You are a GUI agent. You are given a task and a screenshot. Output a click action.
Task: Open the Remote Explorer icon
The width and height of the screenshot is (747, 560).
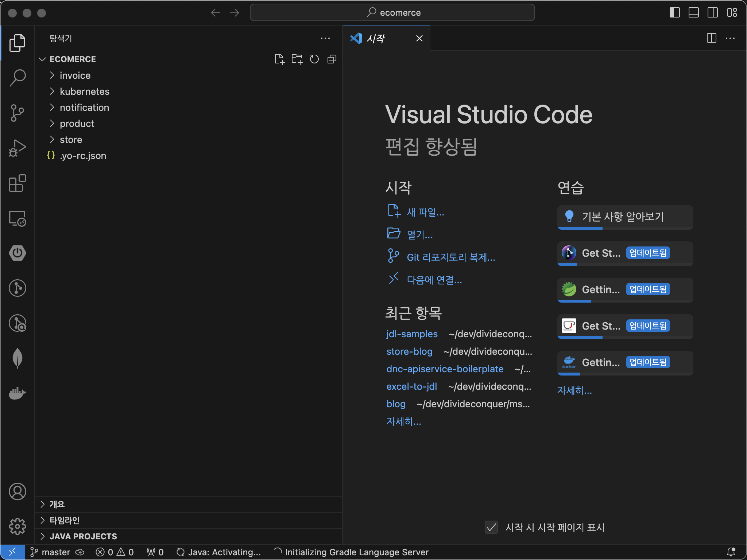point(17,218)
